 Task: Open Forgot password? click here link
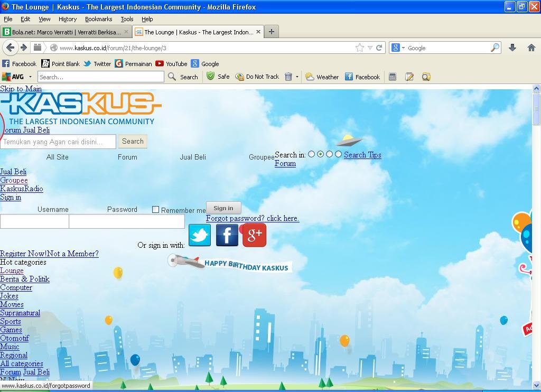[x=253, y=218]
